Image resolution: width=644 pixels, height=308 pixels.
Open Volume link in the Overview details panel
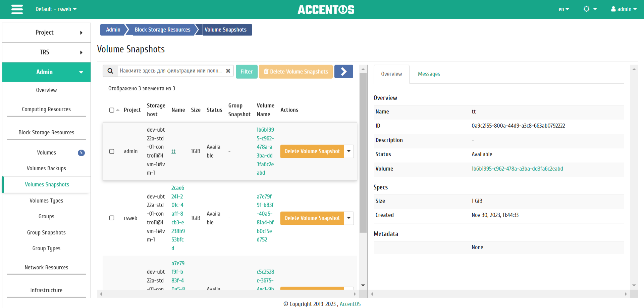point(517,169)
